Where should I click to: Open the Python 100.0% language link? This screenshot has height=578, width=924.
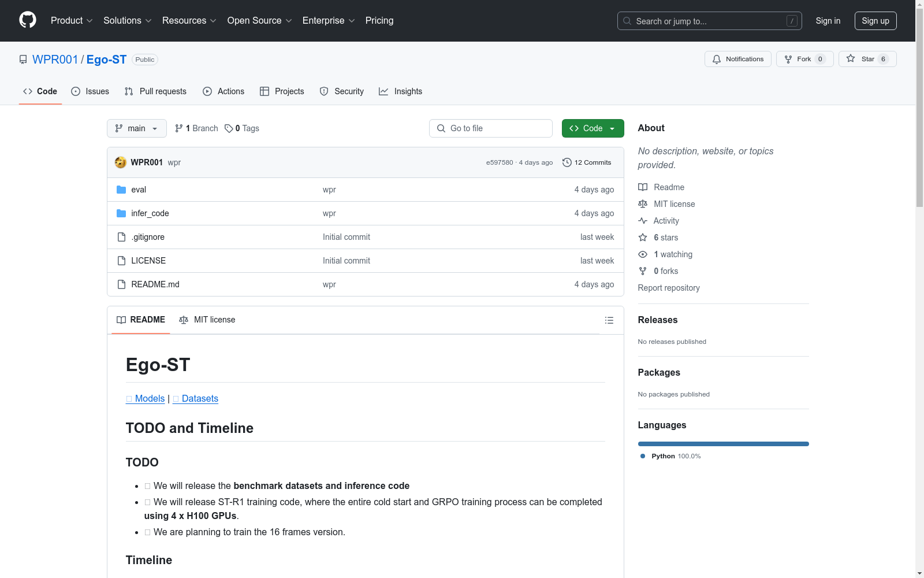tap(670, 456)
